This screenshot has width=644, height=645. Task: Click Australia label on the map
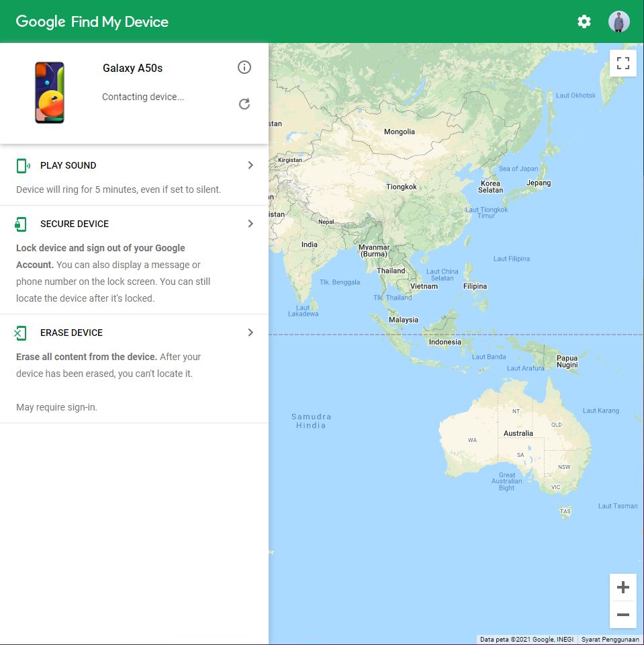tap(518, 433)
